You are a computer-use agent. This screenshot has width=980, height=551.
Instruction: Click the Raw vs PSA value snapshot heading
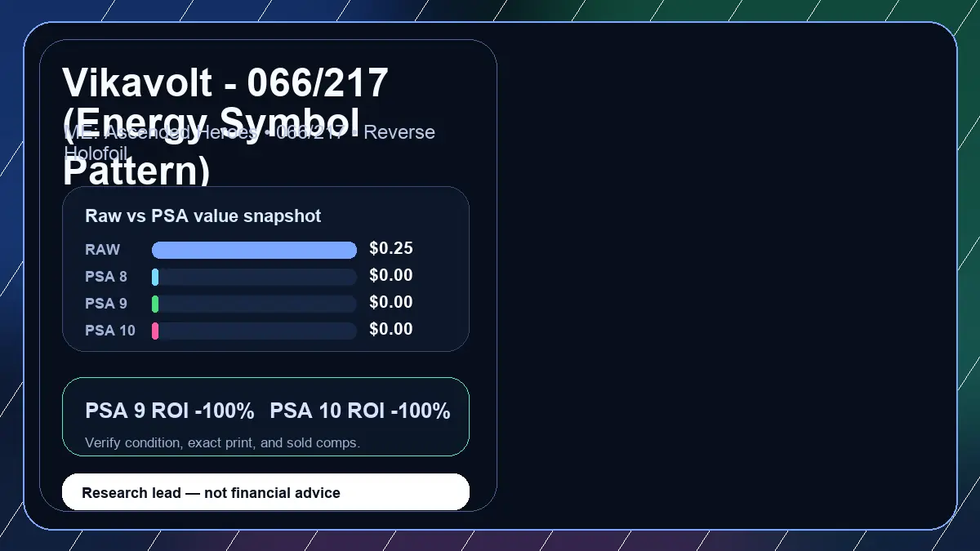pos(203,216)
